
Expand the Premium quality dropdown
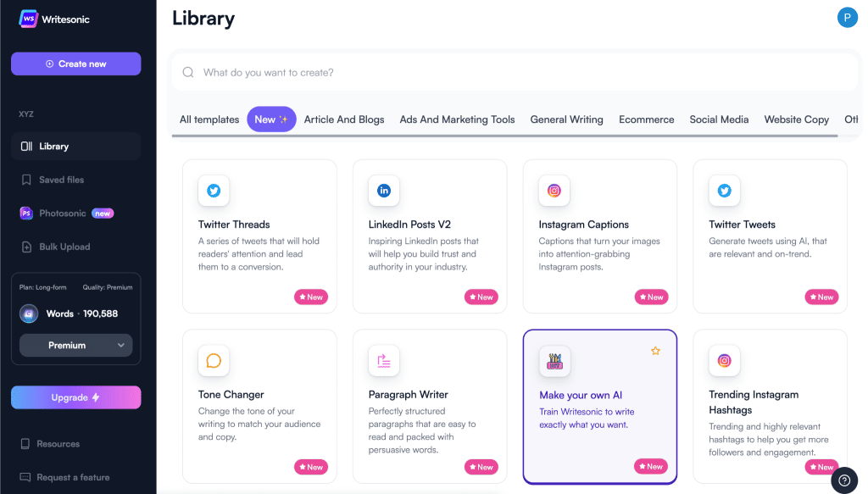coord(75,345)
